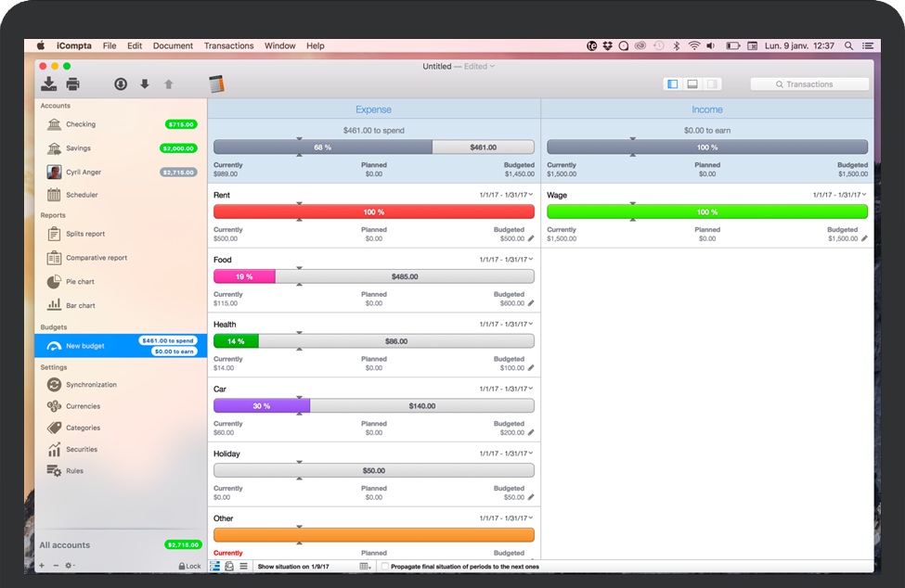Expand the Rent date range dropdown
Image resolution: width=905 pixels, height=588 pixels.
pyautogui.click(x=527, y=195)
